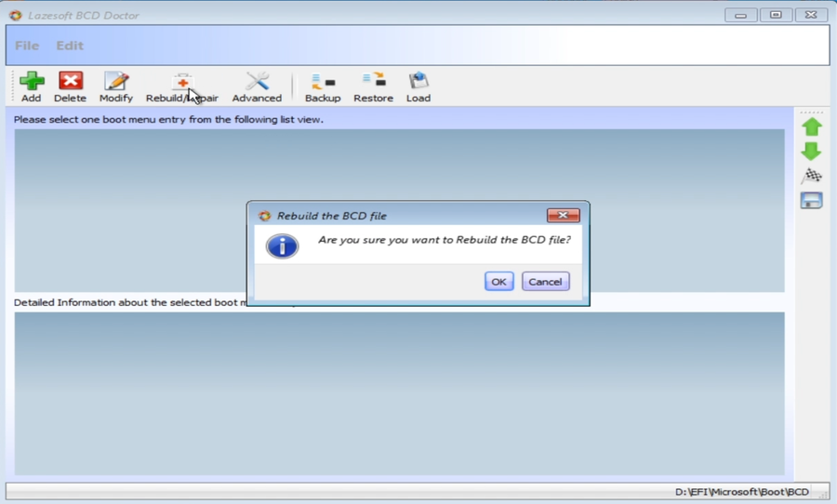Click the save disk icon in sidebar

[811, 201]
